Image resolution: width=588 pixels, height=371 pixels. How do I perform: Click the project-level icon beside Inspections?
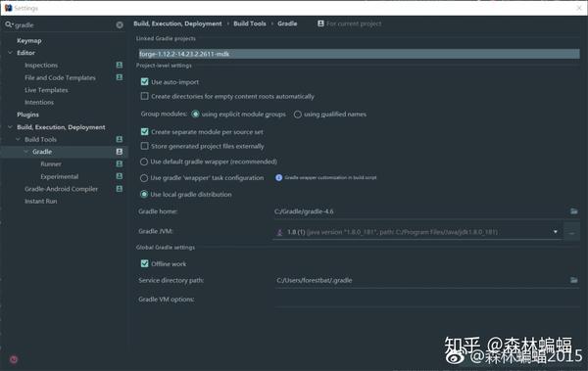pos(120,65)
